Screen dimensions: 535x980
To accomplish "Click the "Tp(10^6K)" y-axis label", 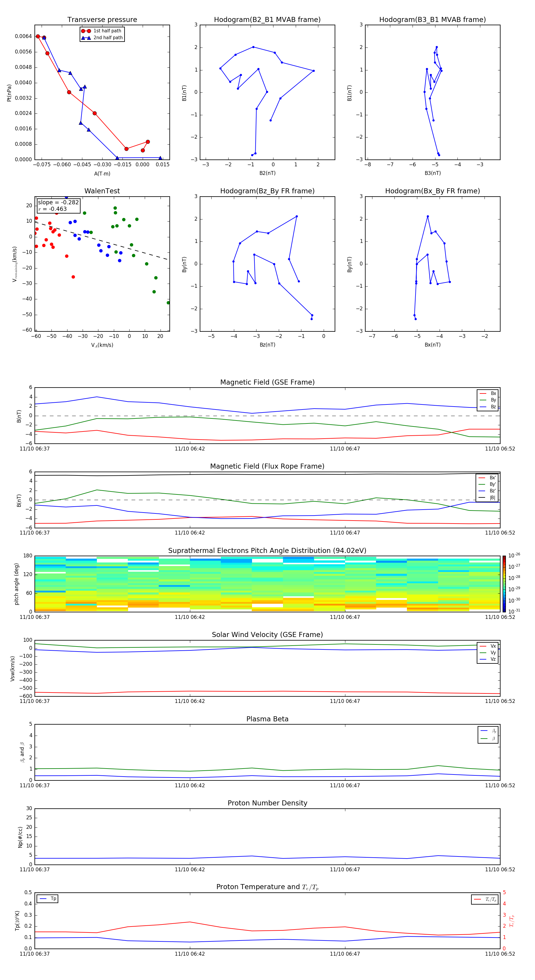I will coord(17,921).
